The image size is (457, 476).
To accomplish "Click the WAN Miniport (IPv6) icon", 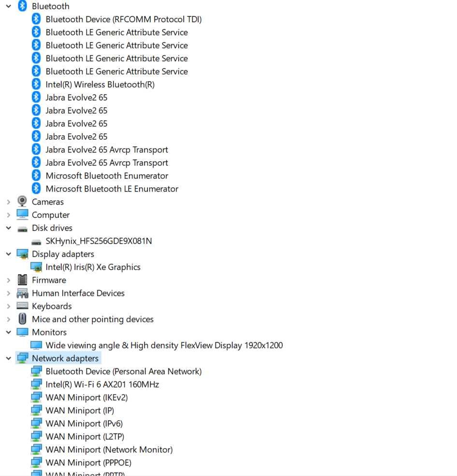I will [36, 423].
